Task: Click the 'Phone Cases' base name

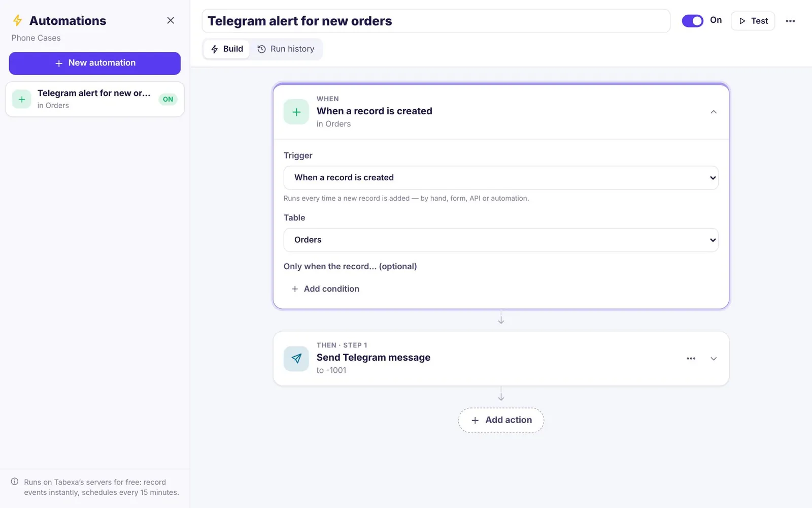Action: click(36, 38)
